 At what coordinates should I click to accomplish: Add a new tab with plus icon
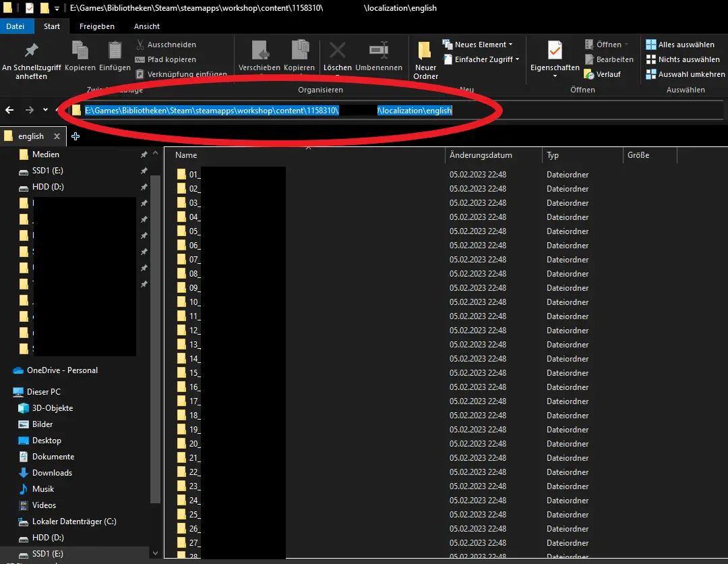point(75,136)
